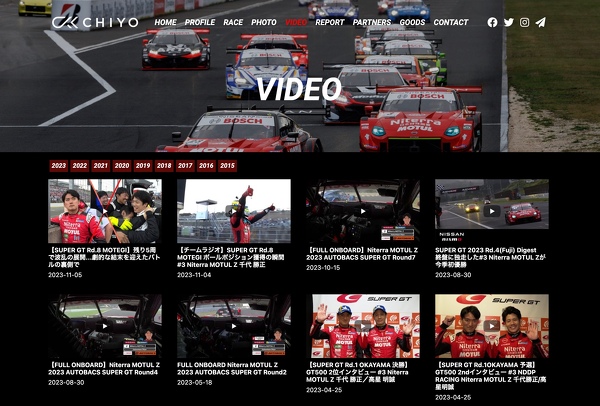
Task: Open Rd.1 OKAYAMA final interview thumbnail
Action: coord(362,326)
